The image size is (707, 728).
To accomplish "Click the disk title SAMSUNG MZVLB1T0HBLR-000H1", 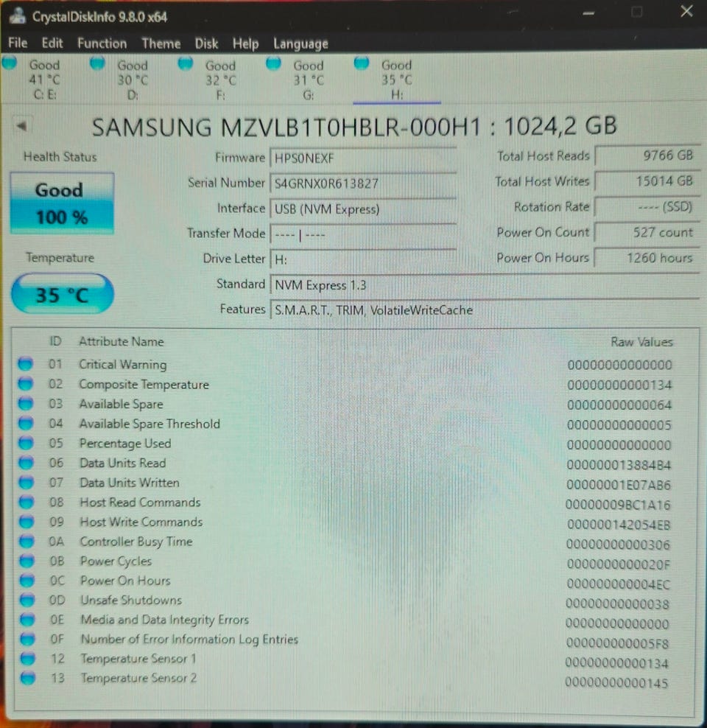I will [x=286, y=127].
